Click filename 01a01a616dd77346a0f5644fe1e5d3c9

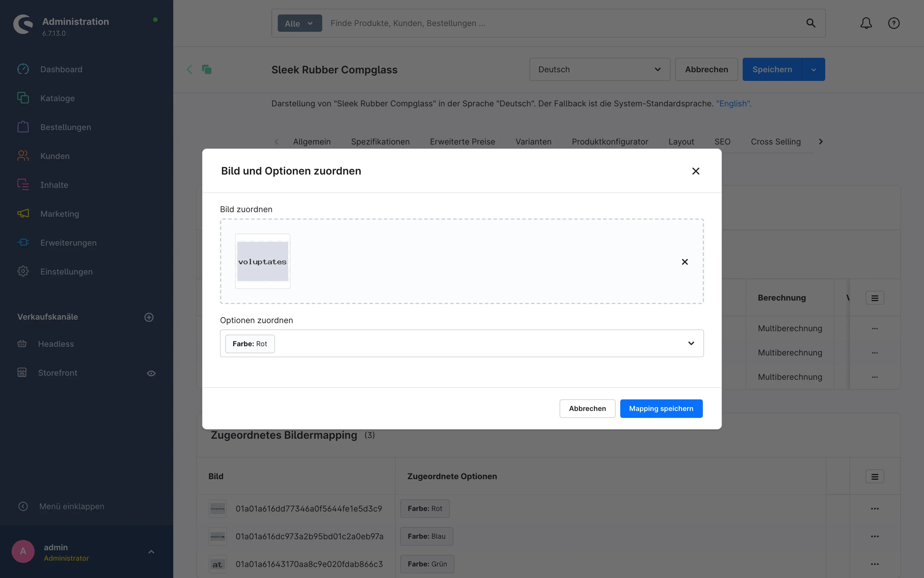click(x=308, y=508)
